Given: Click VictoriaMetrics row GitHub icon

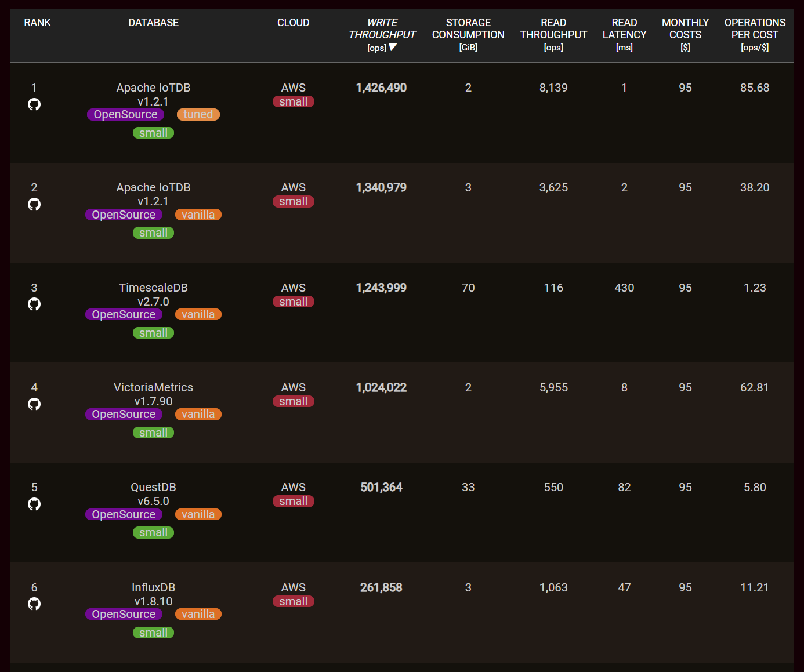Looking at the screenshot, I should click(x=34, y=404).
